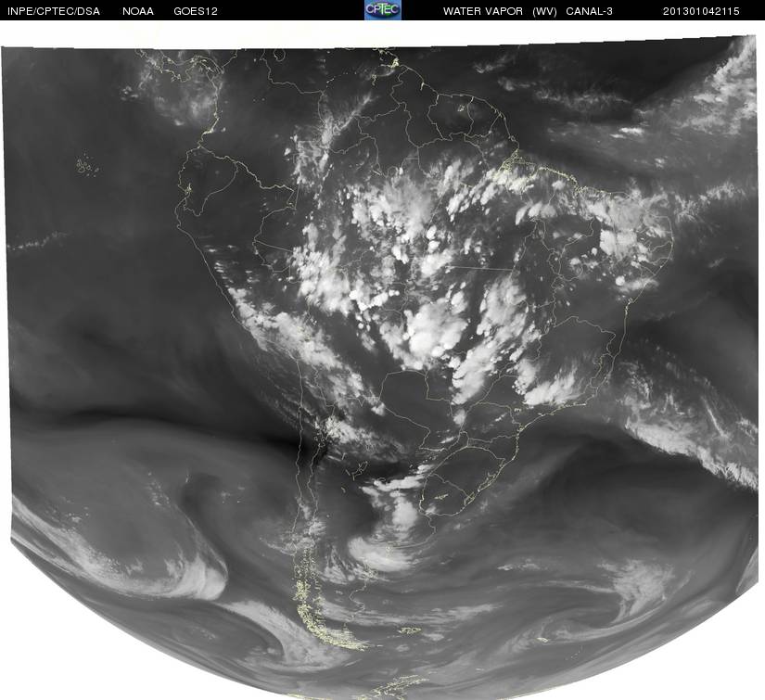
Task: Click the NOAA label in header
Action: coord(138,11)
